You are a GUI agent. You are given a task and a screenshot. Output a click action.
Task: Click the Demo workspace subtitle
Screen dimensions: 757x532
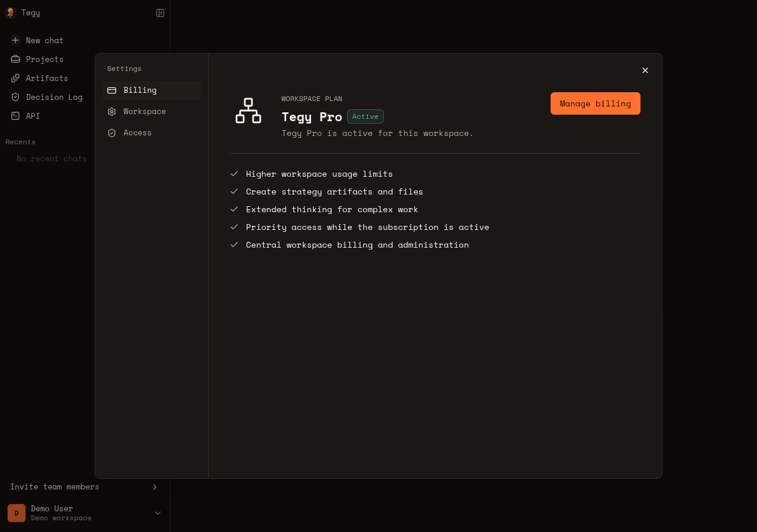click(x=61, y=518)
